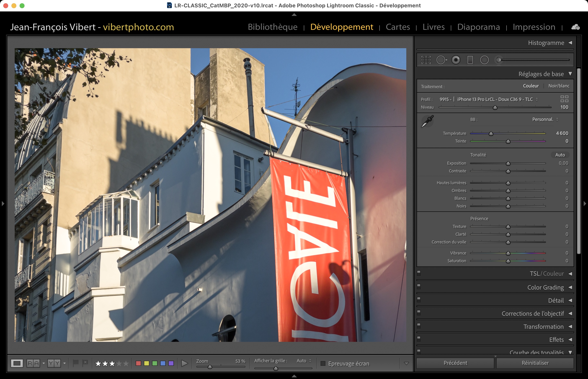Open the Afficher la grille Auto dropdown

point(304,361)
